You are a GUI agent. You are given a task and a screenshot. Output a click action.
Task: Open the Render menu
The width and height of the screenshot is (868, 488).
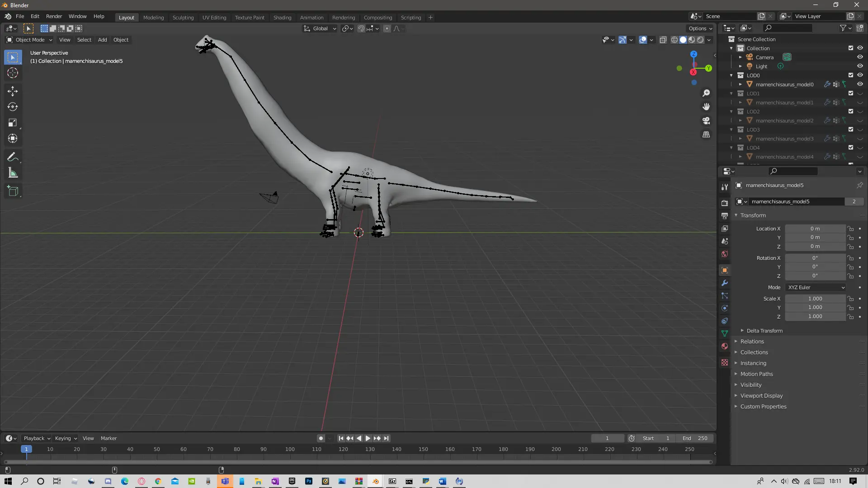pyautogui.click(x=54, y=16)
